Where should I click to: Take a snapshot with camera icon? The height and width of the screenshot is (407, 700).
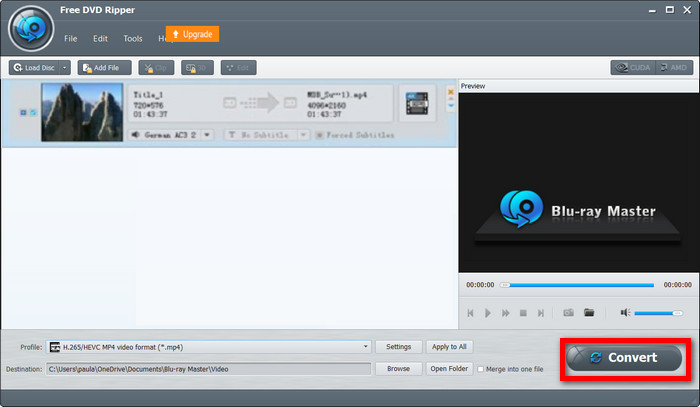pos(568,313)
